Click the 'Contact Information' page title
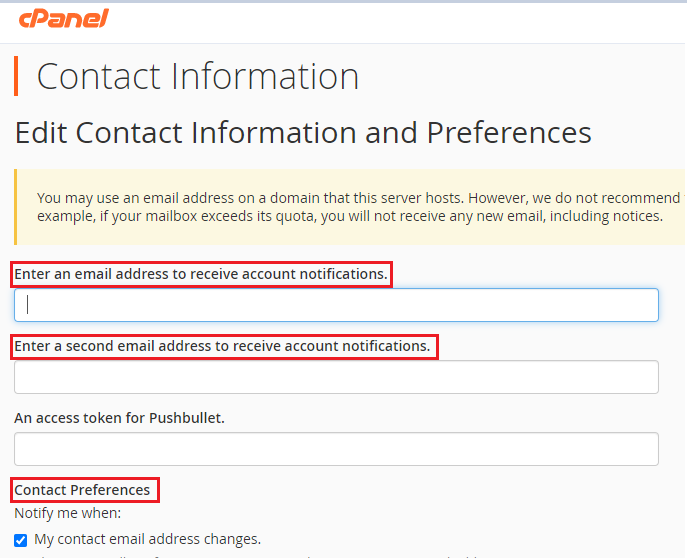Image resolution: width=687 pixels, height=558 pixels. click(198, 77)
